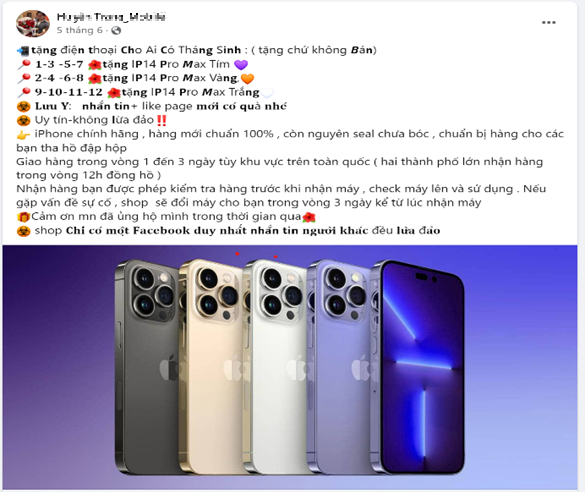
Task: Click the silver white iPhone in the image
Action: [275, 367]
